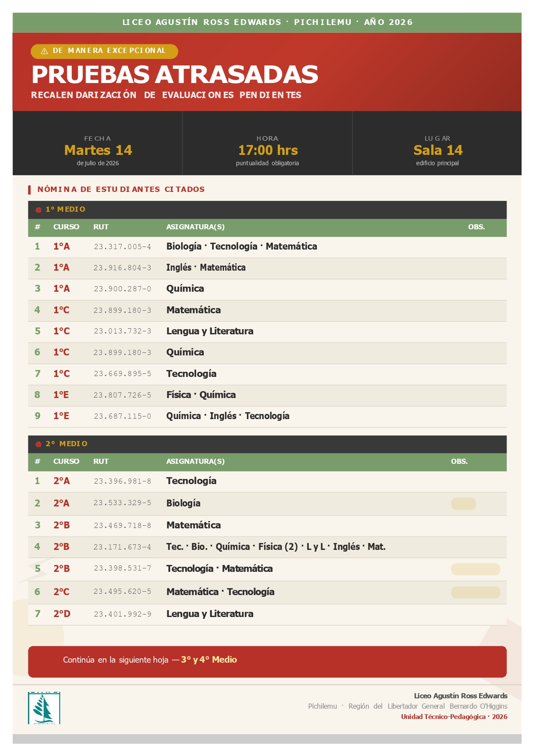Click the ASIGNATURA(S) header in 2° Medio table
534x756 pixels.
click(x=195, y=461)
